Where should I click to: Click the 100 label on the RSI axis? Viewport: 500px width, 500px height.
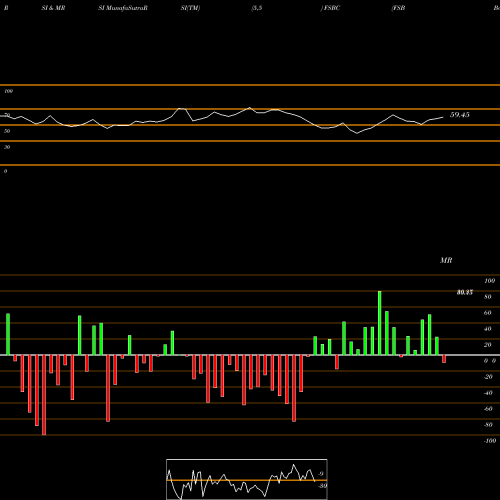click(x=8, y=91)
